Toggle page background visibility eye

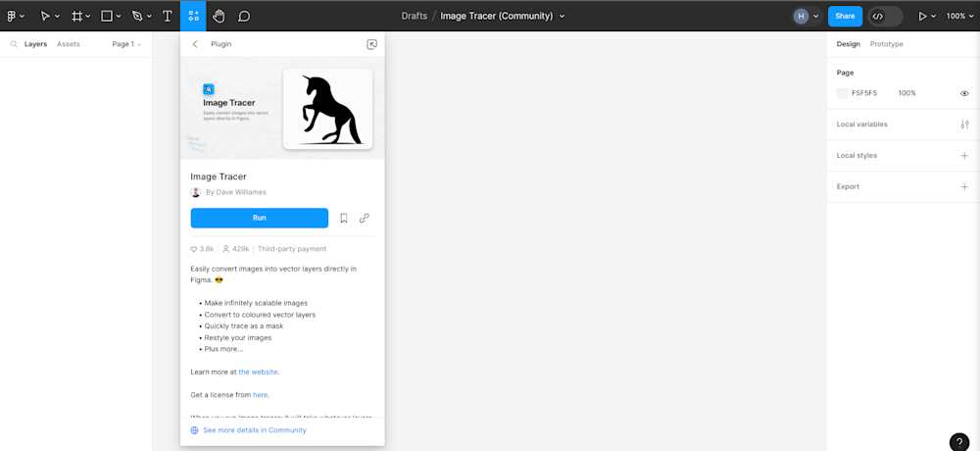(964, 93)
